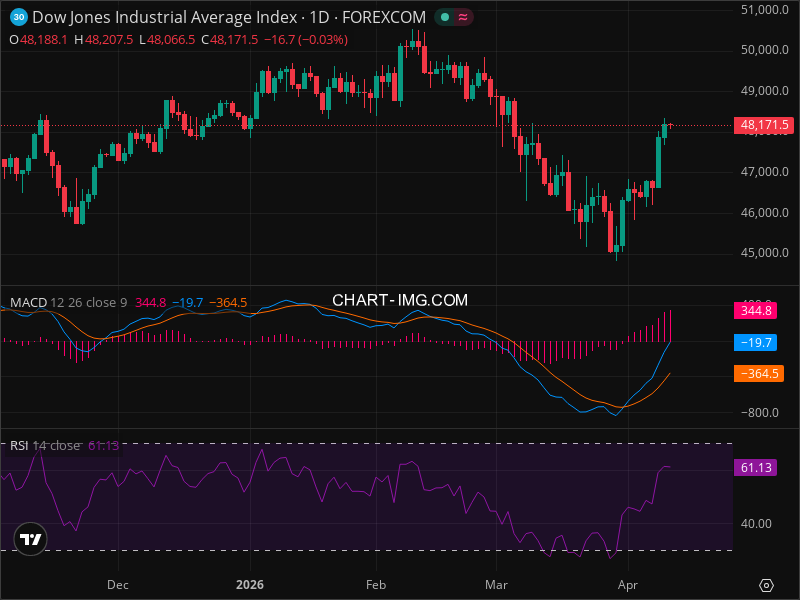Image resolution: width=800 pixels, height=600 pixels.
Task: Click the 50,000.0 price axis label
Action: (764, 50)
